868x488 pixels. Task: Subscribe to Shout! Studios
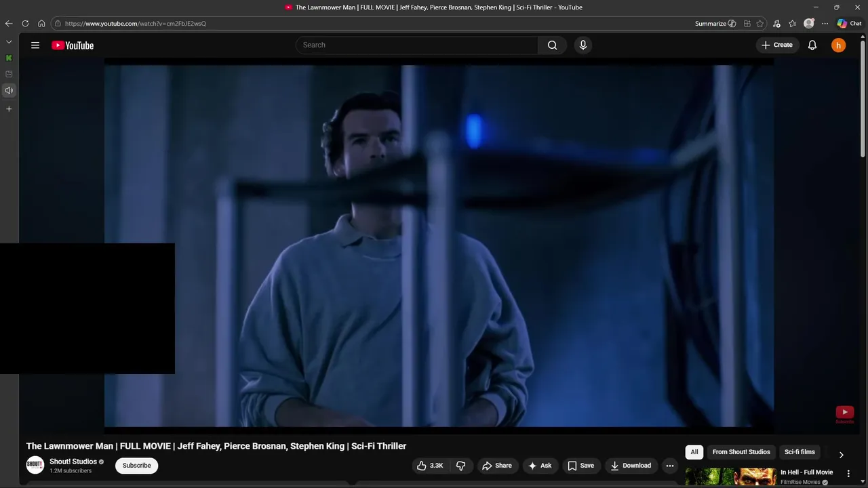coord(137,466)
